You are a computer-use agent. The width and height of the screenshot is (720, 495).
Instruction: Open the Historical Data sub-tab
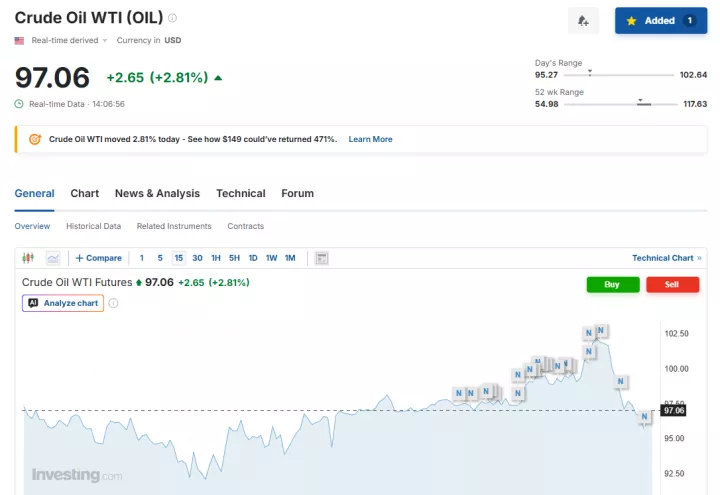(93, 226)
